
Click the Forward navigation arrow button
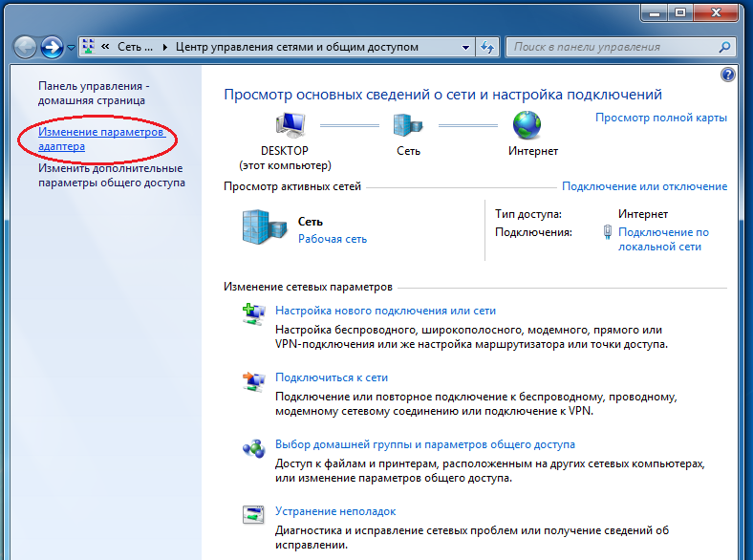pyautogui.click(x=52, y=47)
